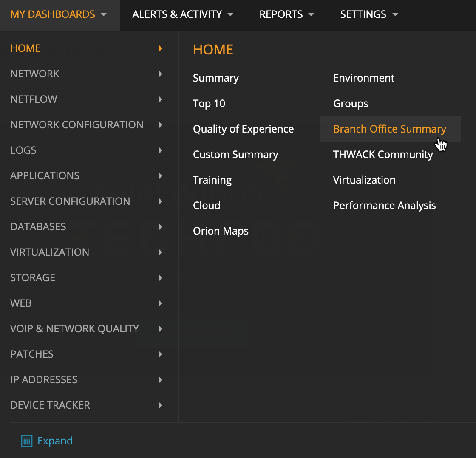Image resolution: width=476 pixels, height=458 pixels.
Task: Open the My Dashboards dropdown
Action: (x=59, y=14)
